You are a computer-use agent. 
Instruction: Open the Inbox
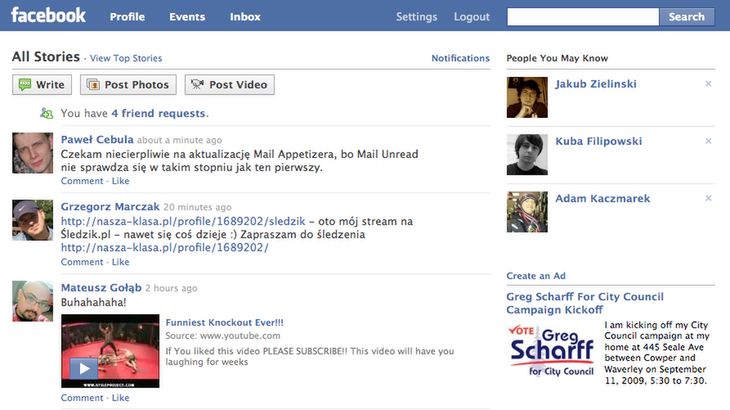pyautogui.click(x=245, y=17)
